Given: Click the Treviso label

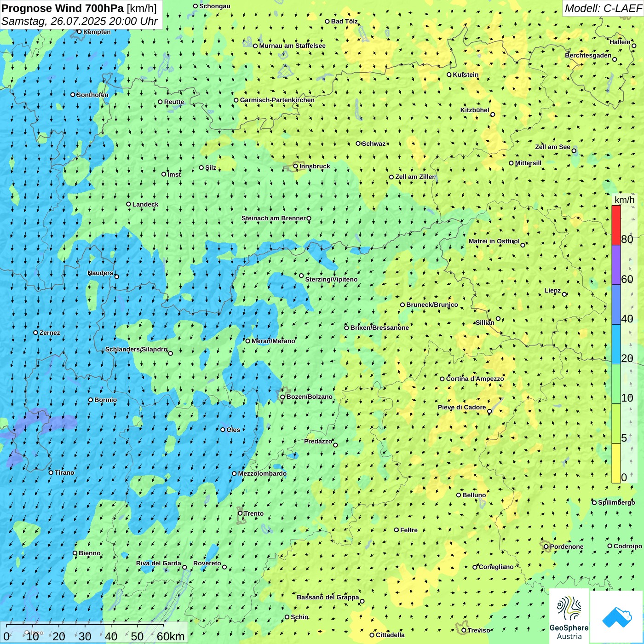Looking at the screenshot, I should pos(479,630).
